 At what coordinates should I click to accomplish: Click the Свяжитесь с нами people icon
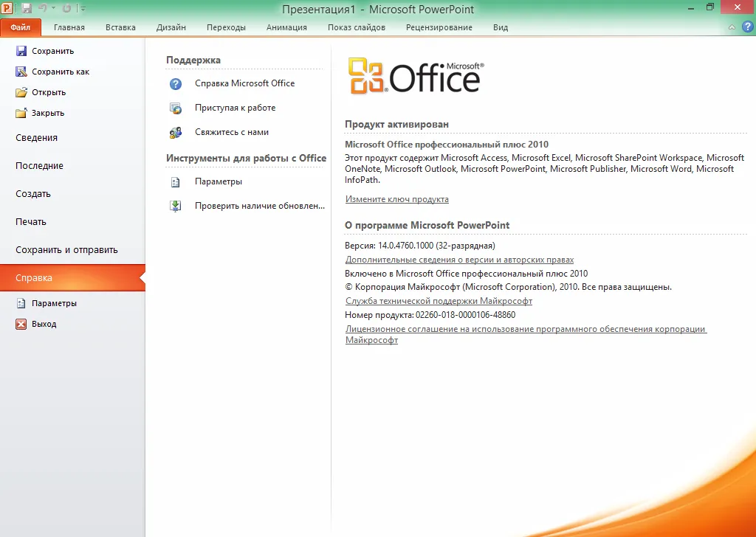coord(176,133)
